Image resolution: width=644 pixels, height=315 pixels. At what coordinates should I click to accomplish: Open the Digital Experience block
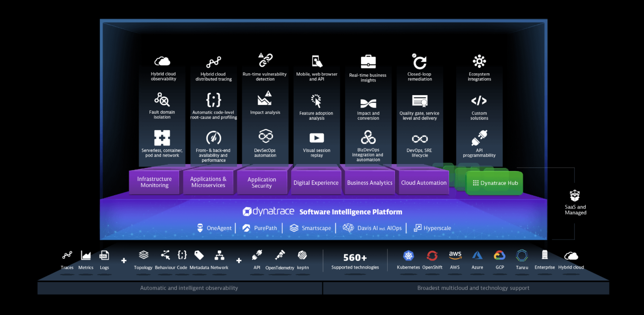coord(316,182)
